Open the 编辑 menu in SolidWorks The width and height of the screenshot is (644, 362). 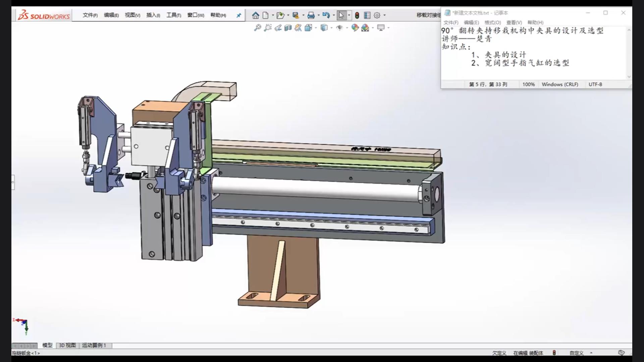(111, 15)
